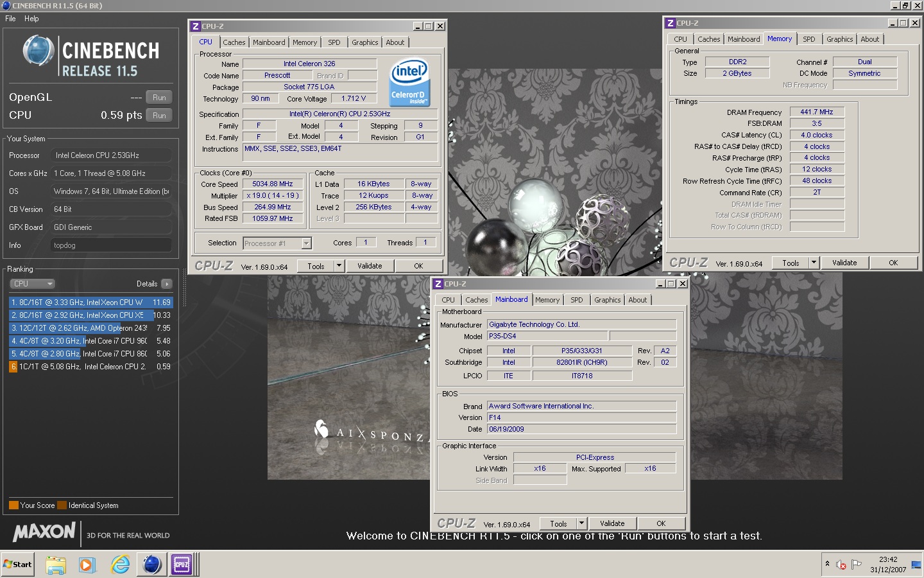Screen dimensions: 924x578
Task: Open the CPU ranking dropdown
Action: pyautogui.click(x=32, y=284)
